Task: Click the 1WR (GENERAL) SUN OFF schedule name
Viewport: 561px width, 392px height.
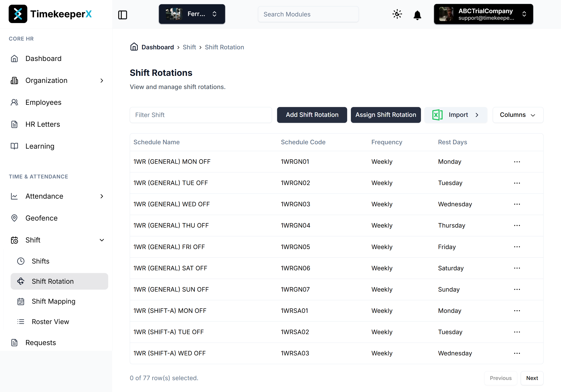Action: coord(171,289)
